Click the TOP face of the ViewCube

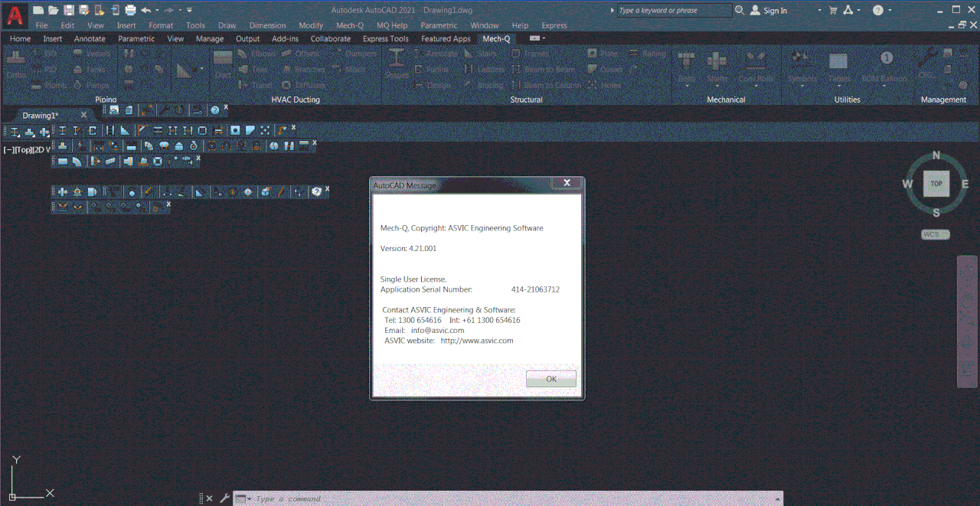(x=936, y=184)
